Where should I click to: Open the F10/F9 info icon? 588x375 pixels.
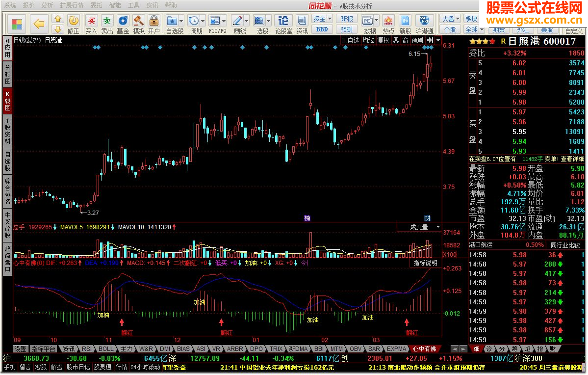(215, 21)
